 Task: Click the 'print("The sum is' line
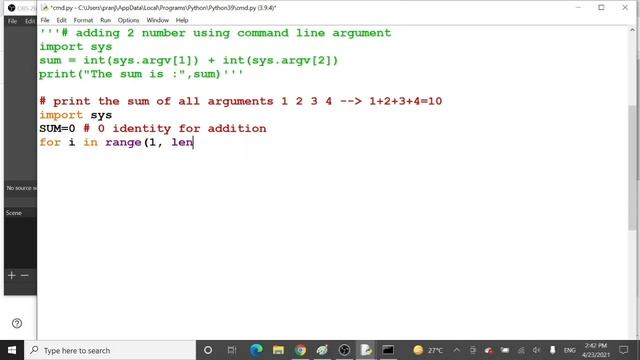coord(141,74)
